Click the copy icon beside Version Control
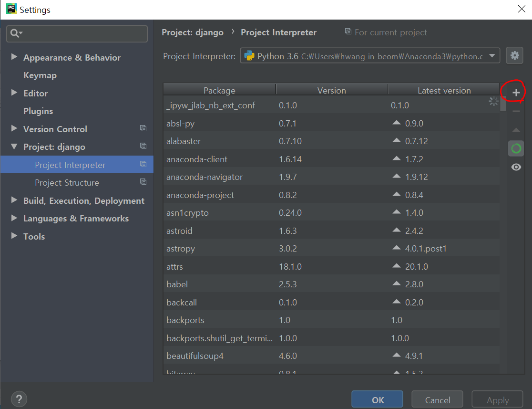This screenshot has height=409, width=532. tap(143, 128)
